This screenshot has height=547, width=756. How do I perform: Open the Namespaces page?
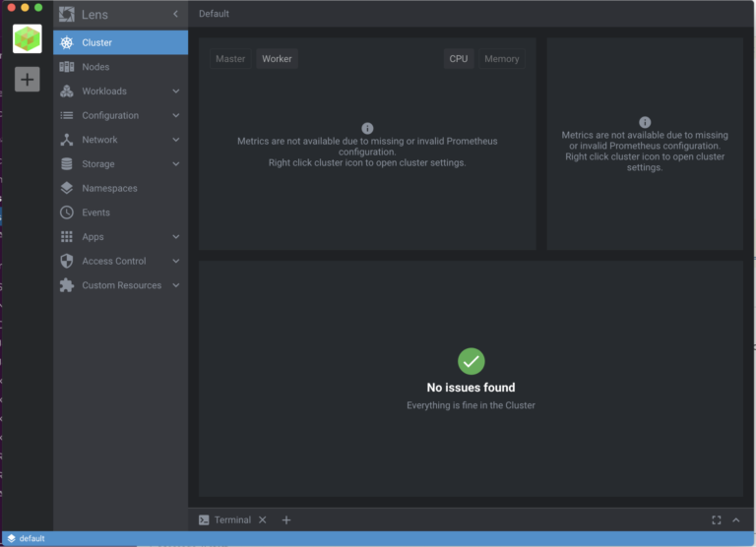pos(109,188)
